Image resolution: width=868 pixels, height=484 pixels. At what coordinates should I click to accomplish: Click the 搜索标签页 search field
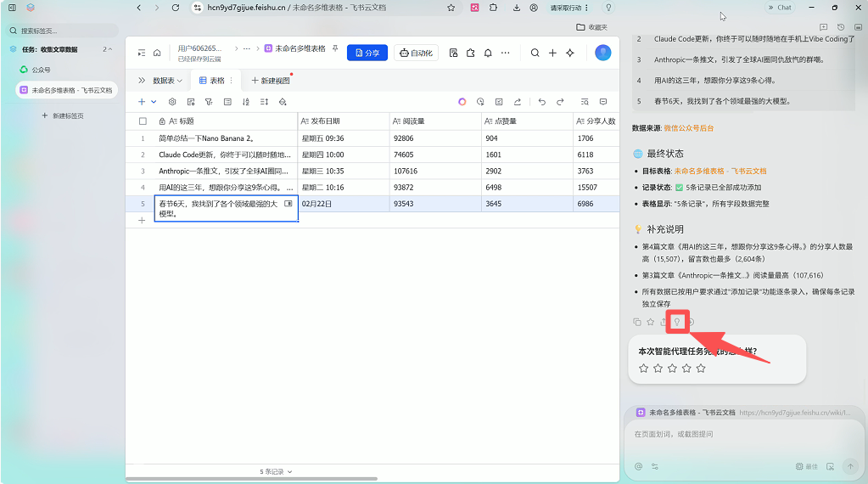click(63, 31)
